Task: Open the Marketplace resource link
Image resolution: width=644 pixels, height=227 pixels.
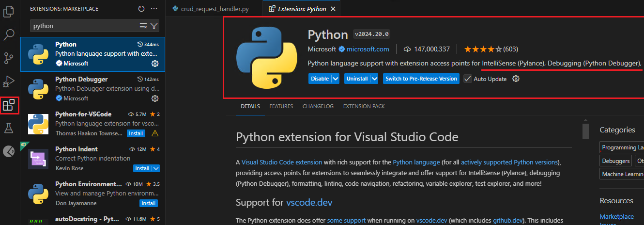Action: point(617,216)
